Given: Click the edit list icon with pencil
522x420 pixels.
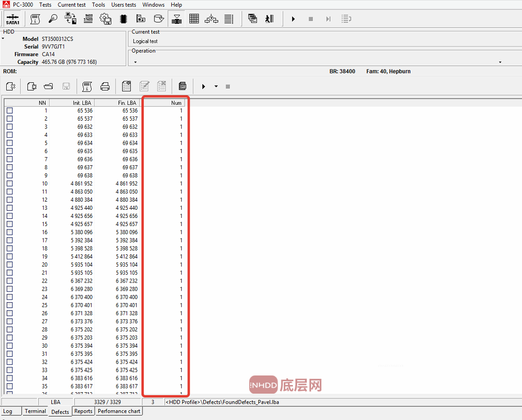Looking at the screenshot, I should [144, 86].
